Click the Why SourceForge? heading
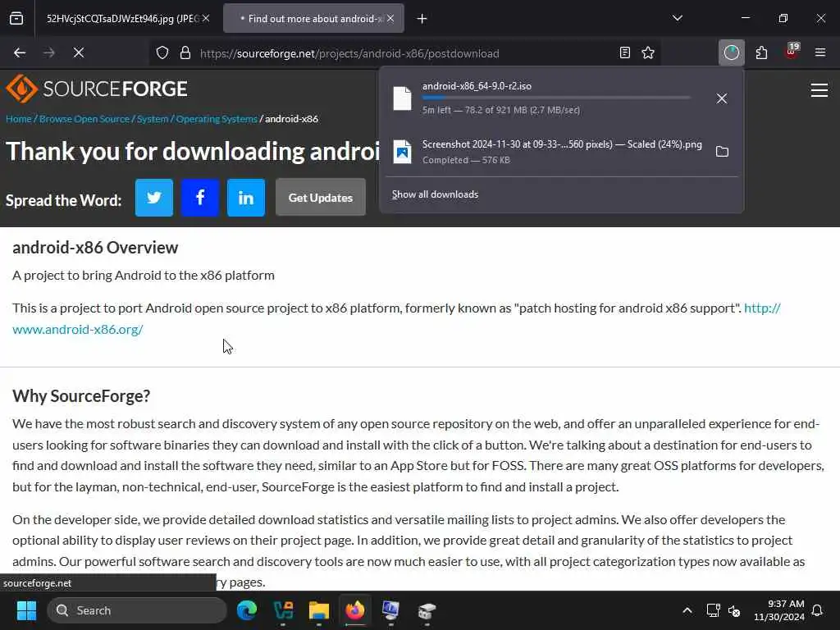The width and height of the screenshot is (840, 630). pos(81,396)
